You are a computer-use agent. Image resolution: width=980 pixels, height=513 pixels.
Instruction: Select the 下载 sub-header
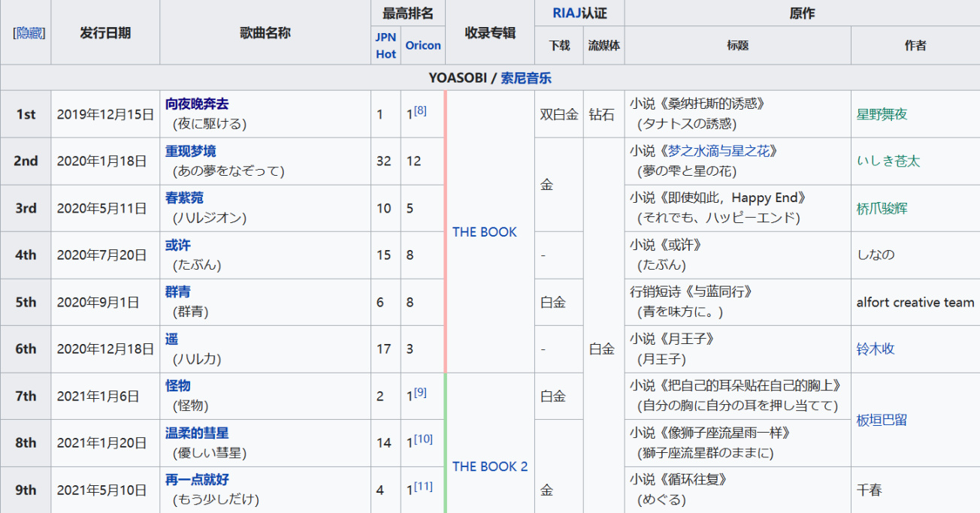pos(559,45)
